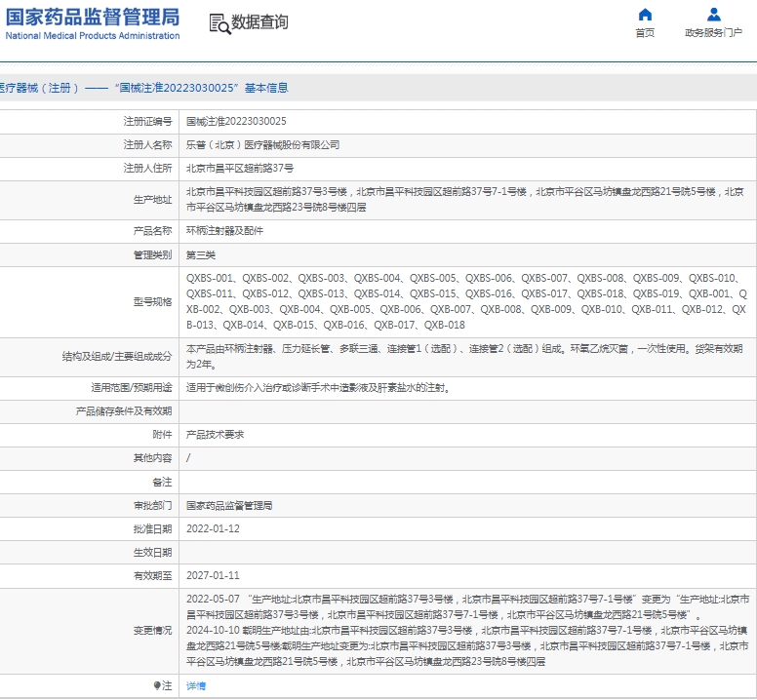Click the production address value text

(x=465, y=199)
